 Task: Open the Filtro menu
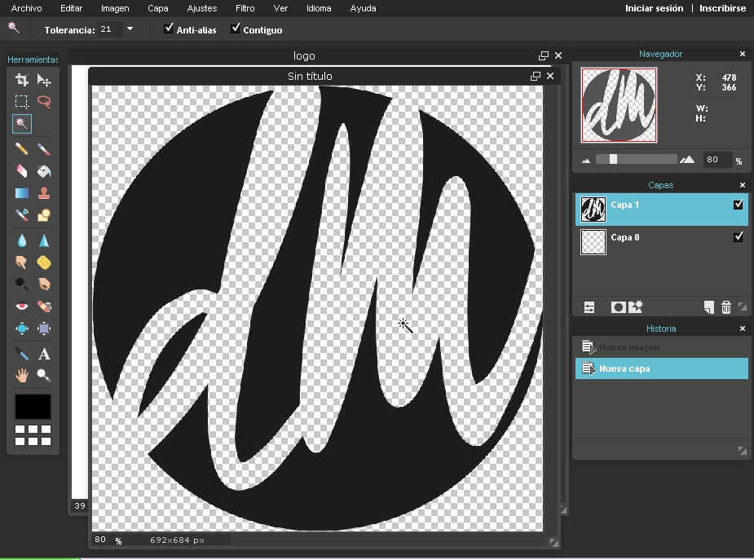click(x=245, y=8)
